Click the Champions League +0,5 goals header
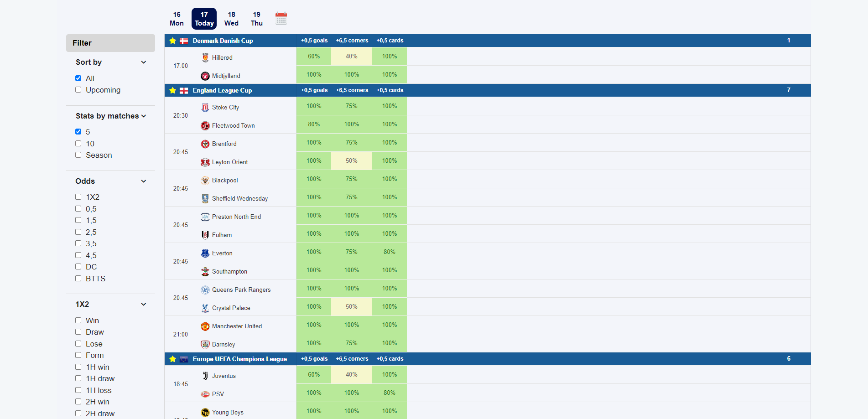The height and width of the screenshot is (419, 868). (x=314, y=359)
